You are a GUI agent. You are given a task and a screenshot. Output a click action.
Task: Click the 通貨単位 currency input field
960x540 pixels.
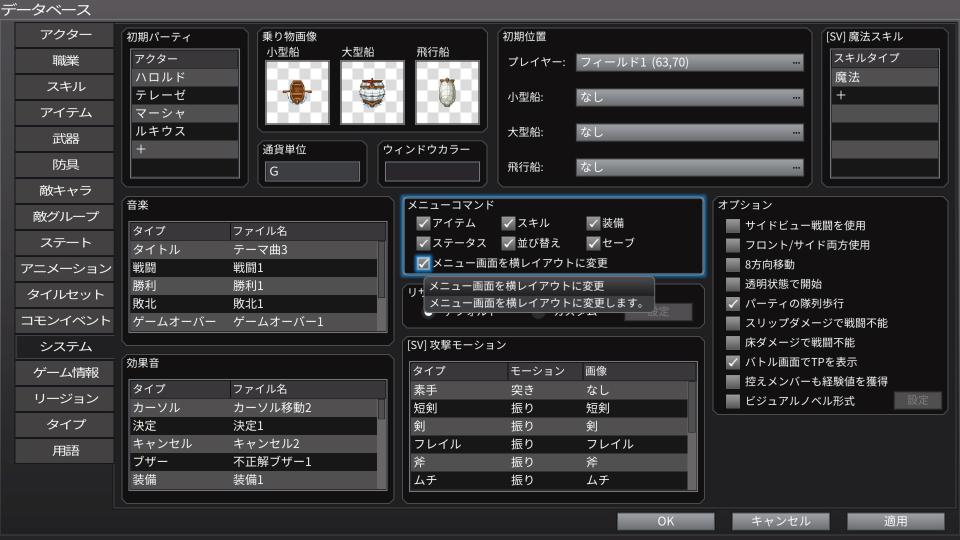point(312,172)
